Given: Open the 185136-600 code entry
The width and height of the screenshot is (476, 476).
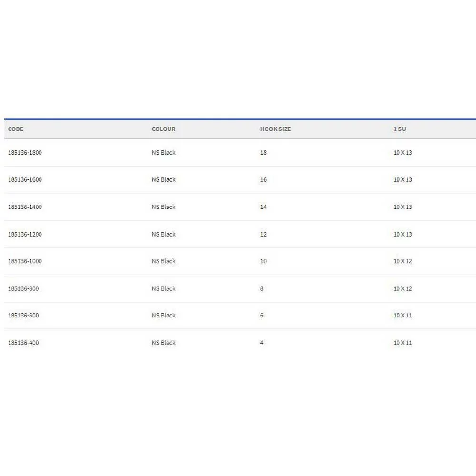Looking at the screenshot, I should point(23,316).
